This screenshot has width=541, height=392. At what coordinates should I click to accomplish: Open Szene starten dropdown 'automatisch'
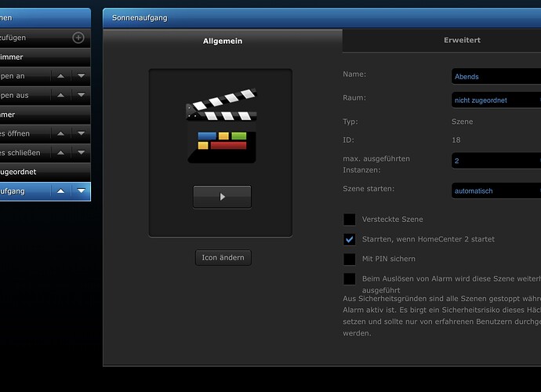point(496,191)
